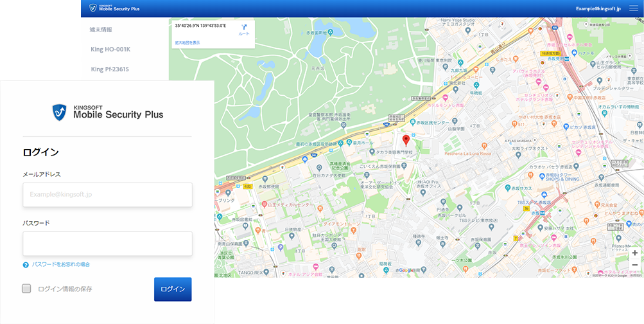The width and height of the screenshot is (644, 324).
Task: Click the red location pin on the map
Action: [406, 141]
